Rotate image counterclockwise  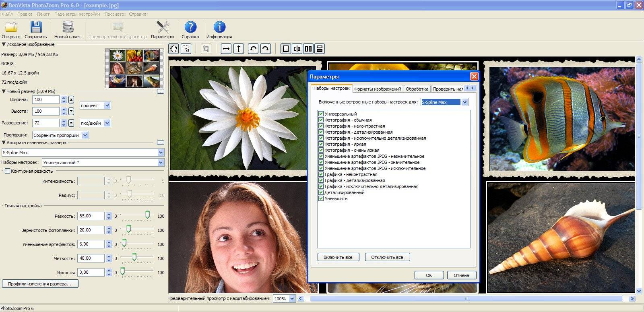(x=253, y=49)
